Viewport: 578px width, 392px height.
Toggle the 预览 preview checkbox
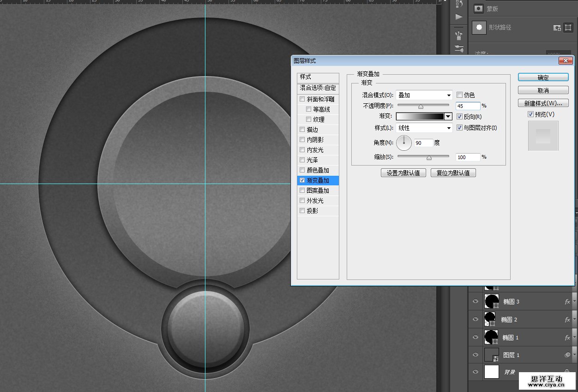[x=531, y=114]
